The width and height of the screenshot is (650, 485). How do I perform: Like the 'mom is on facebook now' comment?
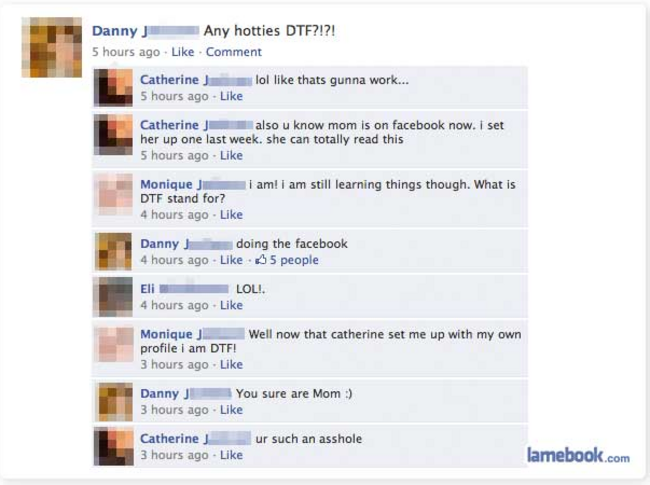[x=231, y=155]
